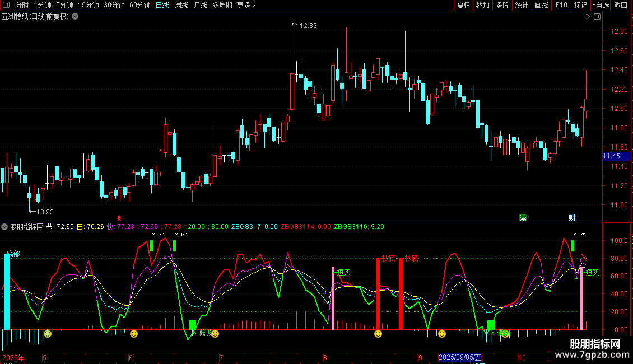This screenshot has width=633, height=364.
Task: Click the 短买 label near August
Action: click(343, 272)
